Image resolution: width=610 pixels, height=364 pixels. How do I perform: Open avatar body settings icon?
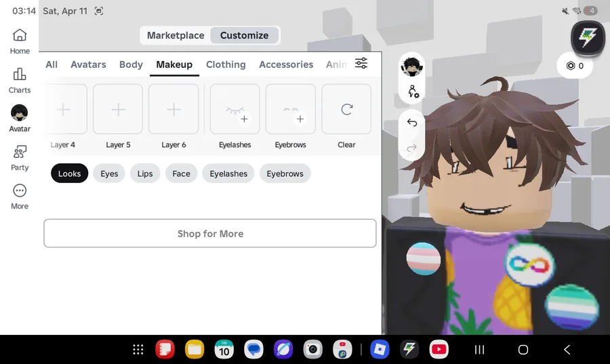pyautogui.click(x=413, y=92)
